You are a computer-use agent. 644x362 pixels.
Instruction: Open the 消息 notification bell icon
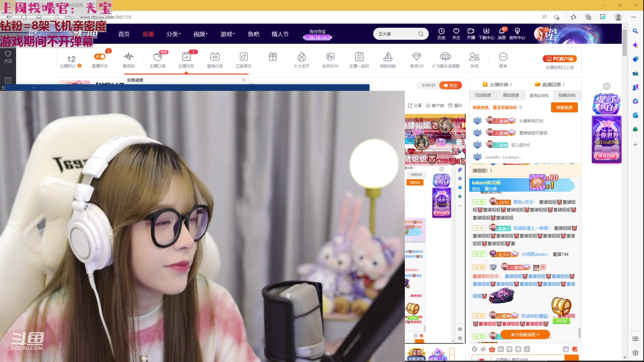pos(501,32)
